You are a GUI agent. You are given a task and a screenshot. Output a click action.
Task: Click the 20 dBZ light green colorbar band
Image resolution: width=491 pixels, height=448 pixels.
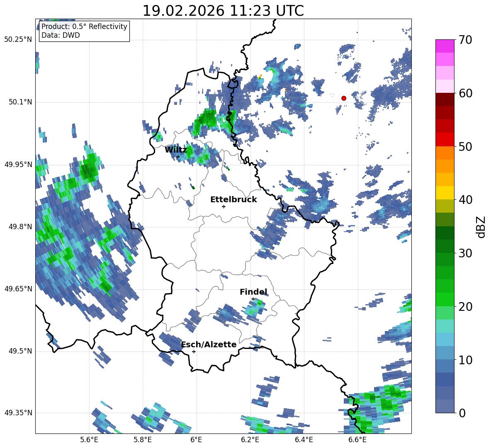pos(445,313)
